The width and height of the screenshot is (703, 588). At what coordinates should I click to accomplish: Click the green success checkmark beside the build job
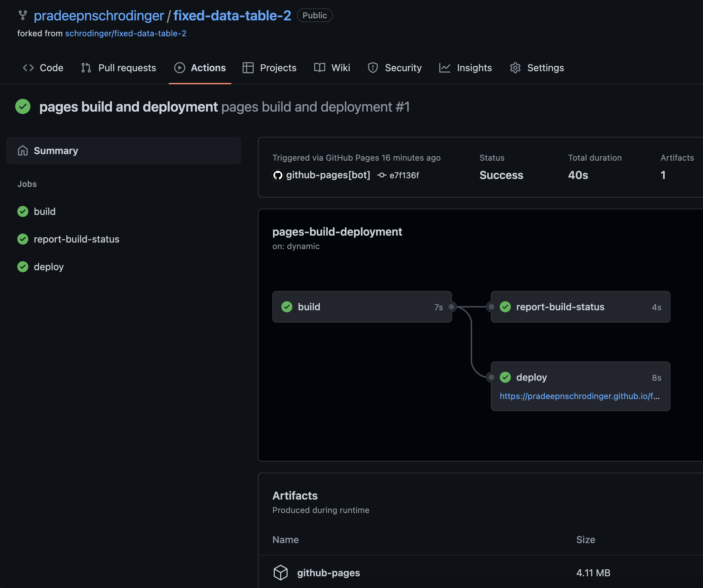coord(23,211)
